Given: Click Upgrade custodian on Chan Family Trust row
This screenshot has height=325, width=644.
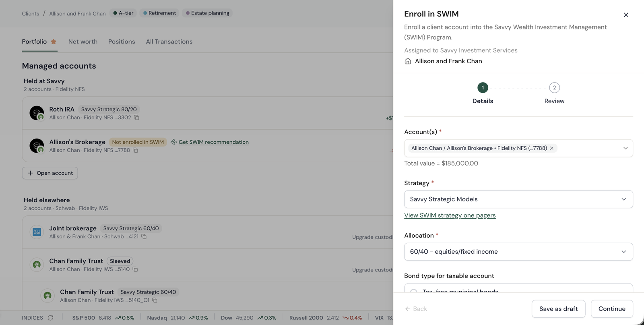Looking at the screenshot, I should point(372,270).
